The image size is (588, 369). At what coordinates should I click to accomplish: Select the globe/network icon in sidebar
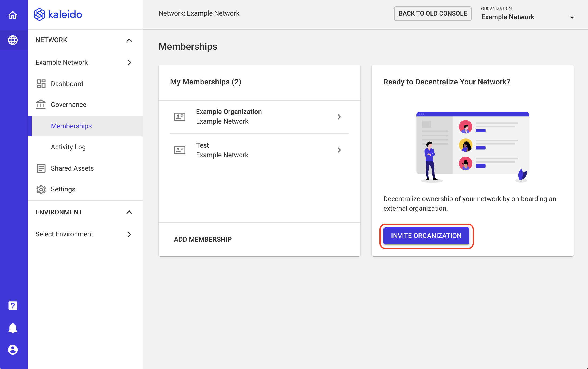click(x=13, y=40)
